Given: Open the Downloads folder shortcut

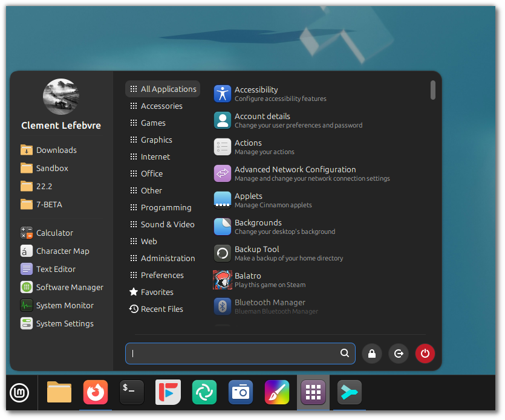Looking at the screenshot, I should tap(56, 150).
